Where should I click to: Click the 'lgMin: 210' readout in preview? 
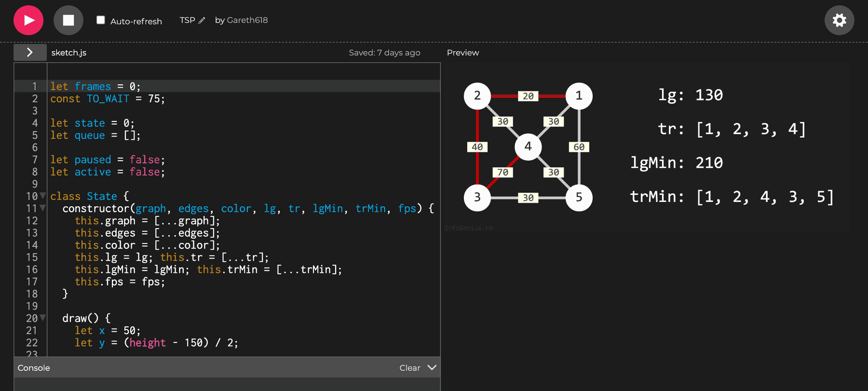(677, 163)
